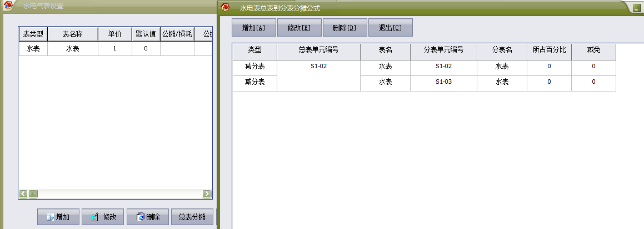The width and height of the screenshot is (644, 229).
Task: Select the S1-02 总表单元编号 cell
Action: click(319, 75)
